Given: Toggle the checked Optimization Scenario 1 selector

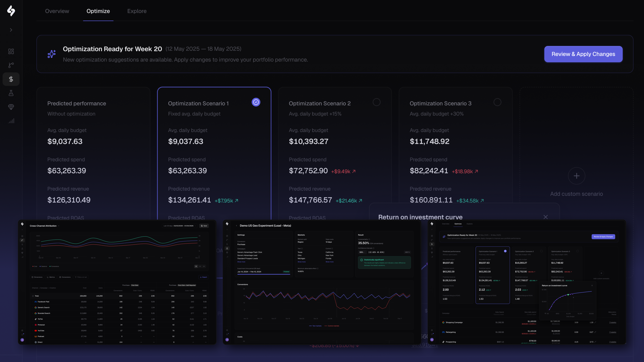Looking at the screenshot, I should 256,102.
